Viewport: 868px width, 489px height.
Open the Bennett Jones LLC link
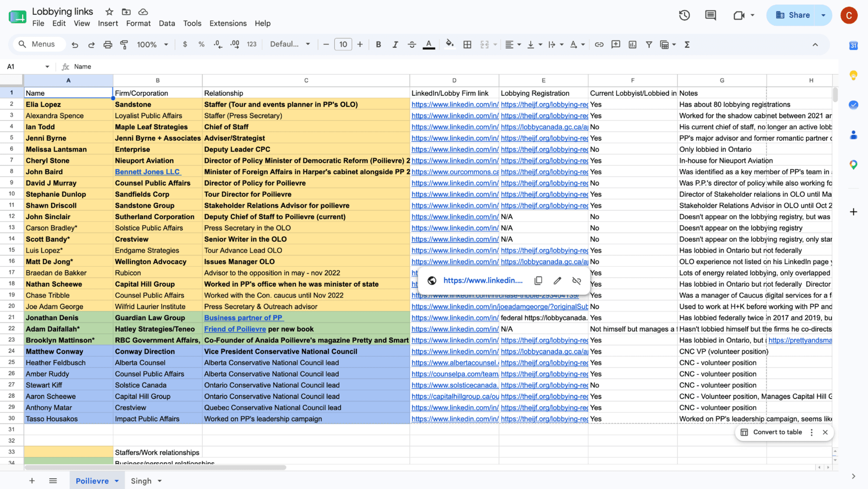coord(148,172)
